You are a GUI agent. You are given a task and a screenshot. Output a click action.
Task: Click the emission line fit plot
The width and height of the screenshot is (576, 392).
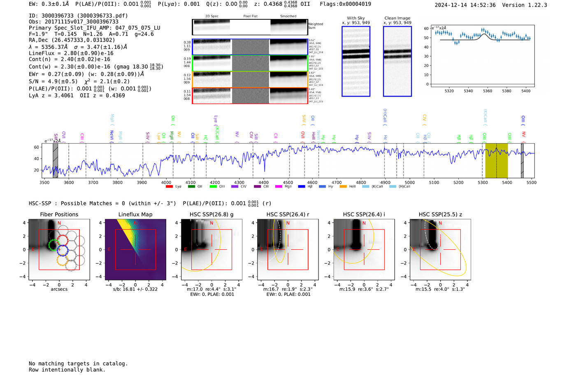click(x=483, y=56)
